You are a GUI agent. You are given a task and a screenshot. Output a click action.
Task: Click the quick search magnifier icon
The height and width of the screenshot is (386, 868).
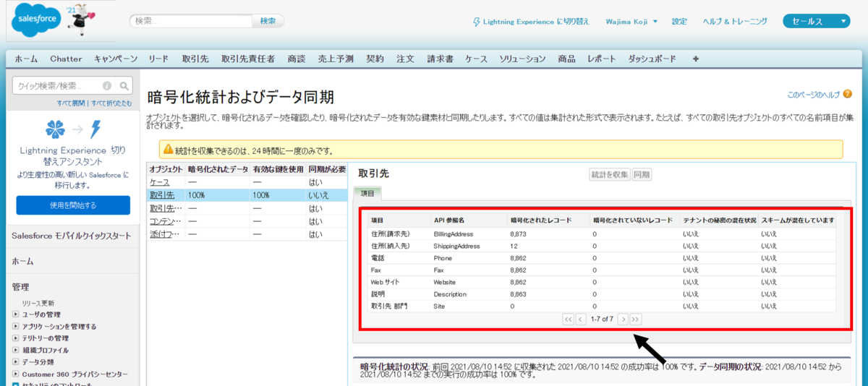coord(124,85)
